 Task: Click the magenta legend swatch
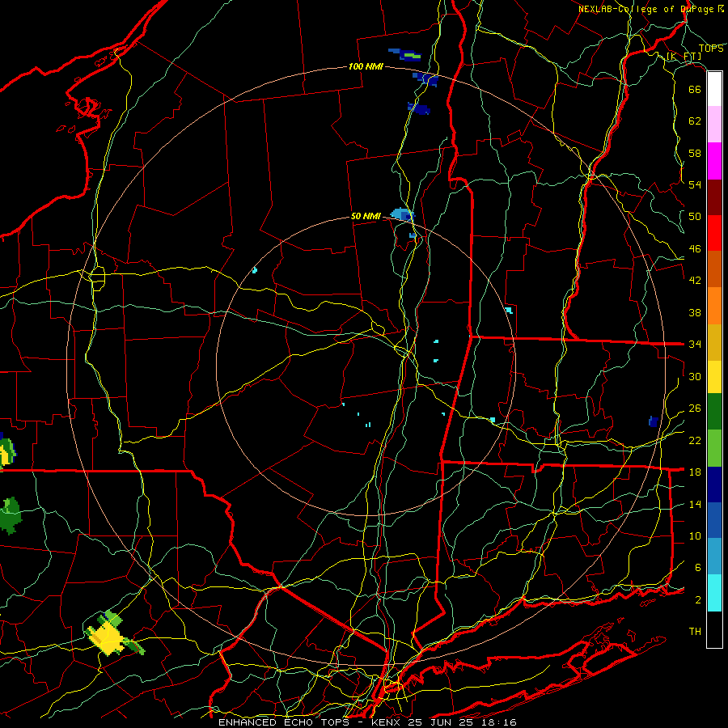pos(714,161)
